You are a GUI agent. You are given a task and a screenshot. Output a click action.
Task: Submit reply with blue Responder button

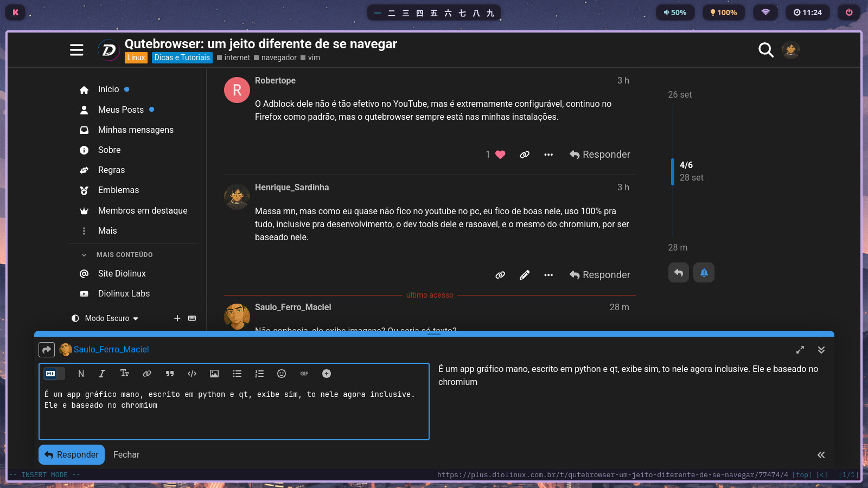click(72, 455)
